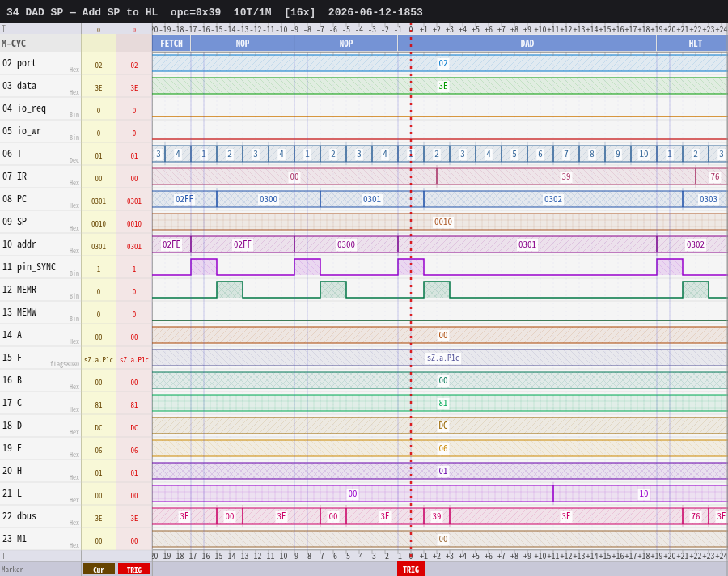Click the +10 tick on top time ruler
Screen dimensions: 728x576
(540, 29)
